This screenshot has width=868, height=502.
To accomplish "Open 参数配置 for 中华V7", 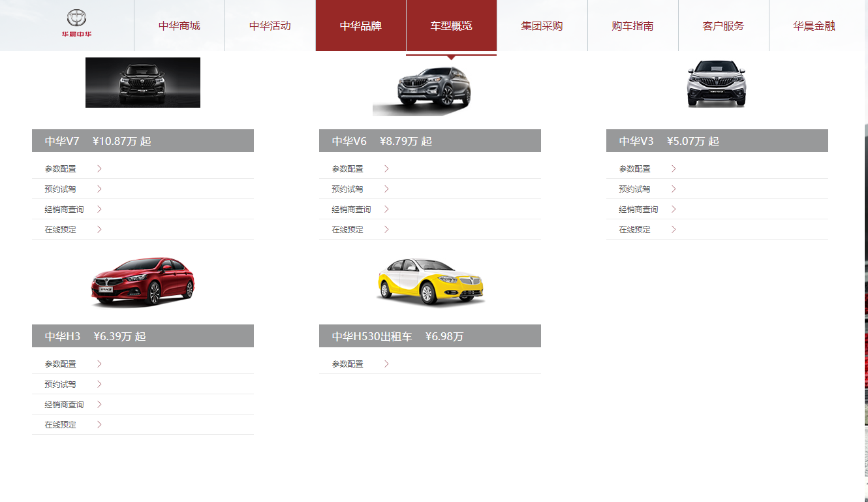I will pos(61,169).
